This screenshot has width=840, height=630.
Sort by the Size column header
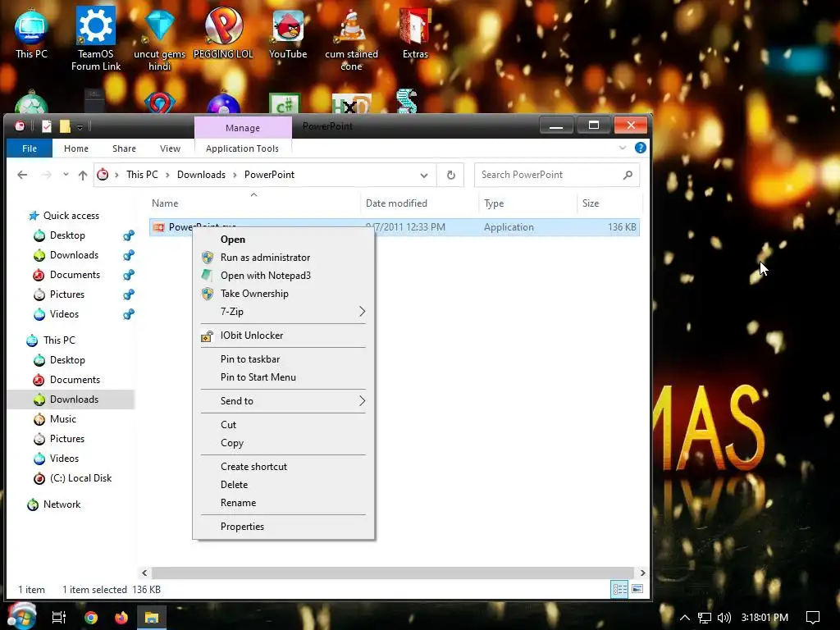[x=609, y=203]
